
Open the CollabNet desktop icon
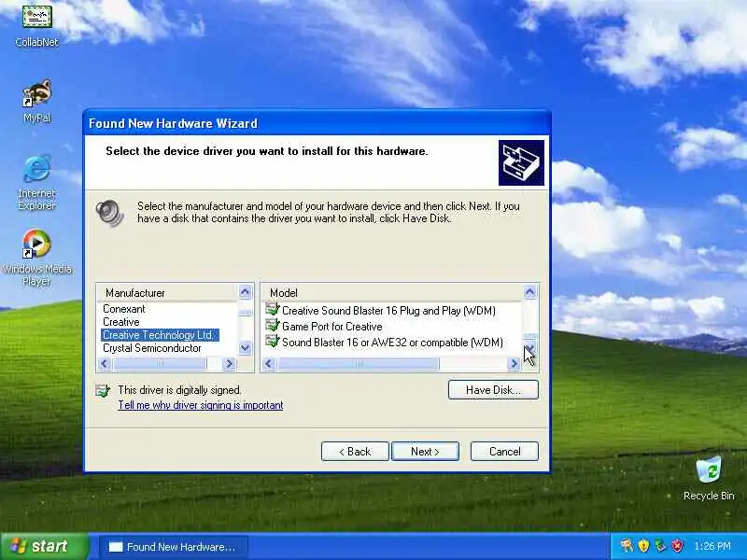(36, 26)
